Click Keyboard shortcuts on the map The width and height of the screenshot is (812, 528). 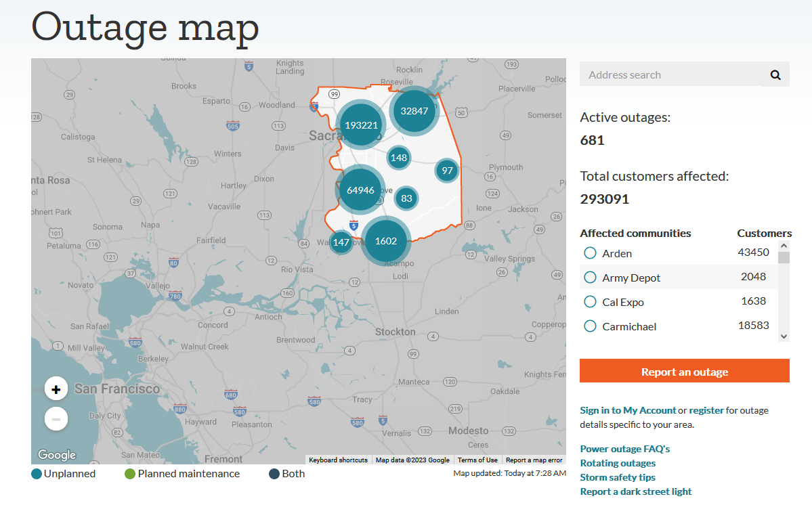click(x=338, y=460)
